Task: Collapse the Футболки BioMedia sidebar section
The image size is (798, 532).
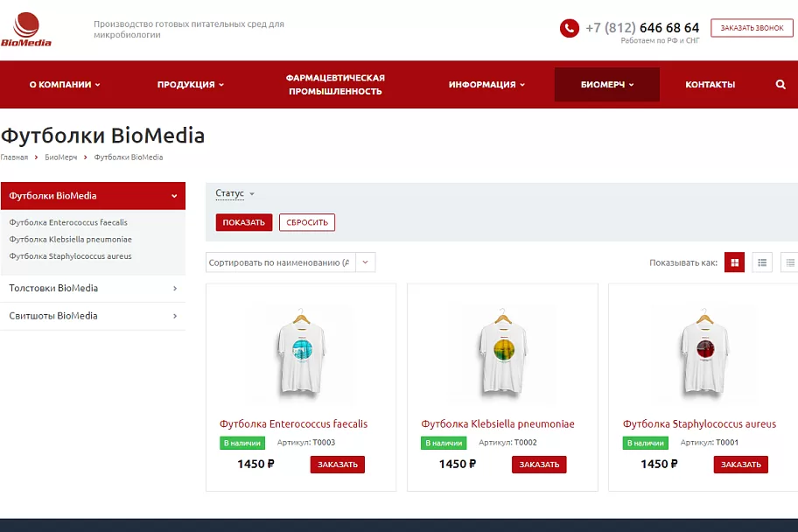Action: 174,196
